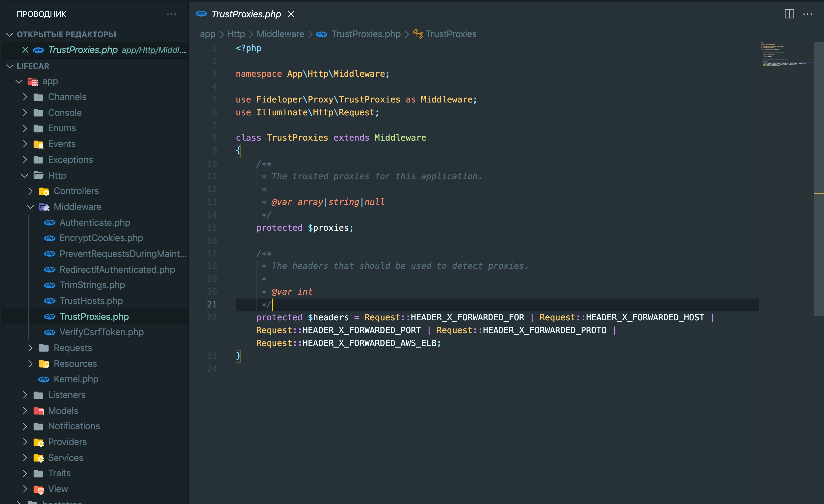Screen dimensions: 824x504
Task: Select the TrustProxies.php editor tab
Action: 245,14
